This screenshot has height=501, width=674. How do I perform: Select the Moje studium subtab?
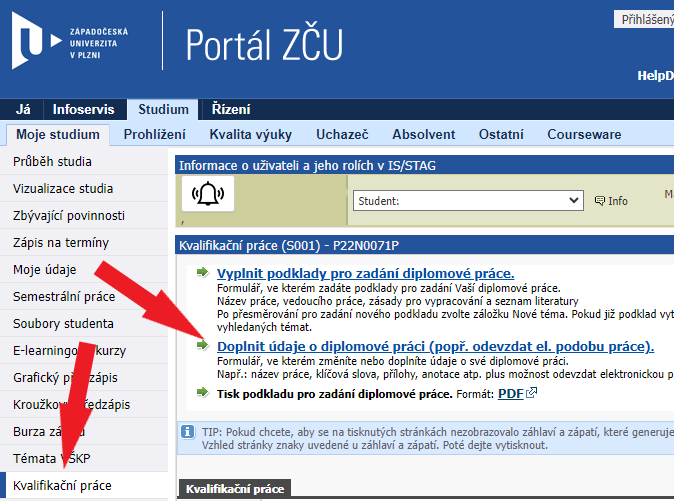click(58, 134)
